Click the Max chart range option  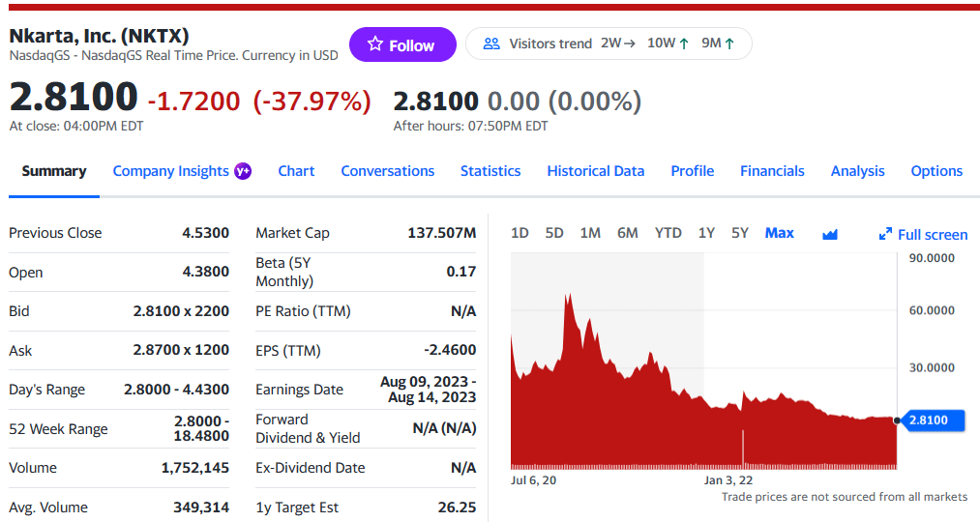click(x=779, y=233)
